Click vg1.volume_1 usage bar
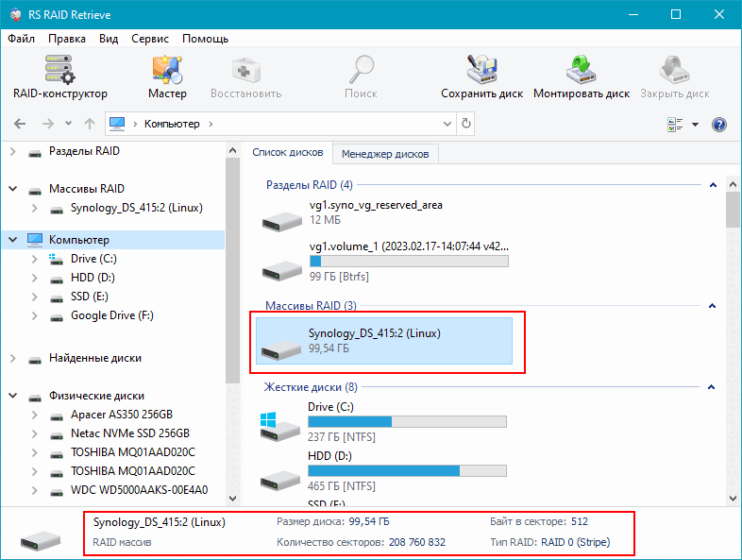 [x=409, y=262]
